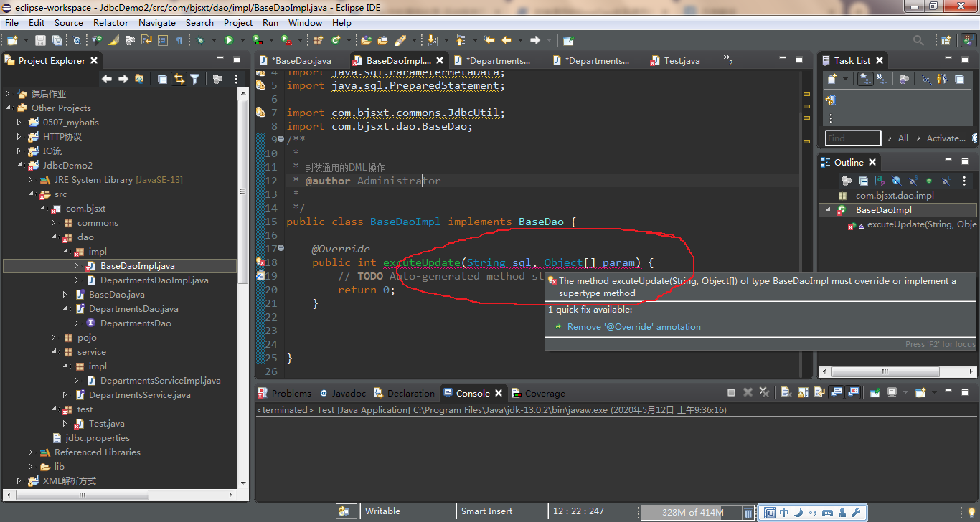Screen dimensions: 980x522
Task: Click Collapse All in Project Explorer toolbar
Action: point(162,79)
